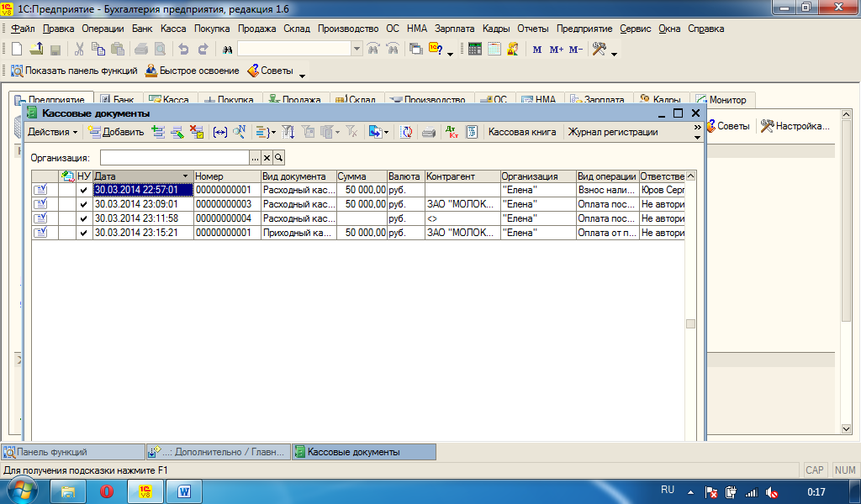Click the mark-for-deletion icon in document toolbar

[x=196, y=132]
